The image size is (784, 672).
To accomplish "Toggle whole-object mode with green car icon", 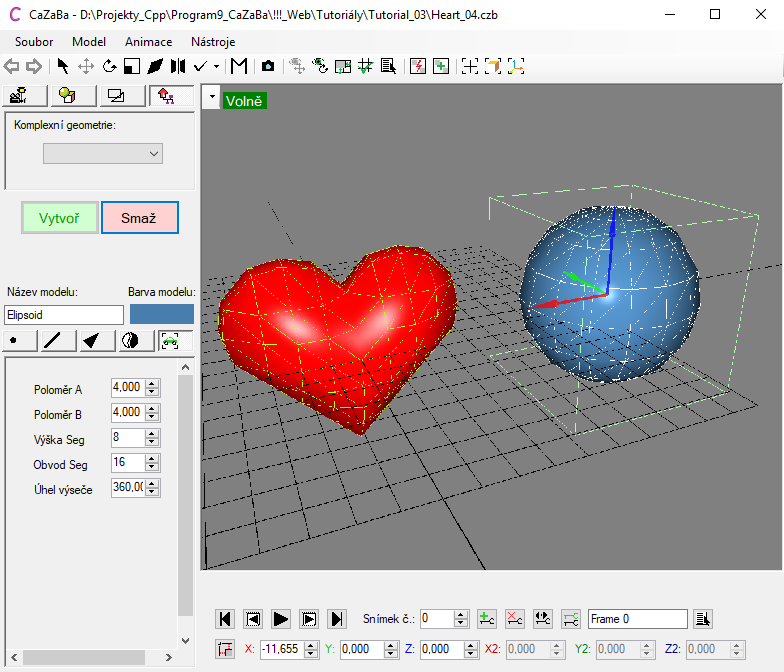I will 170,340.
